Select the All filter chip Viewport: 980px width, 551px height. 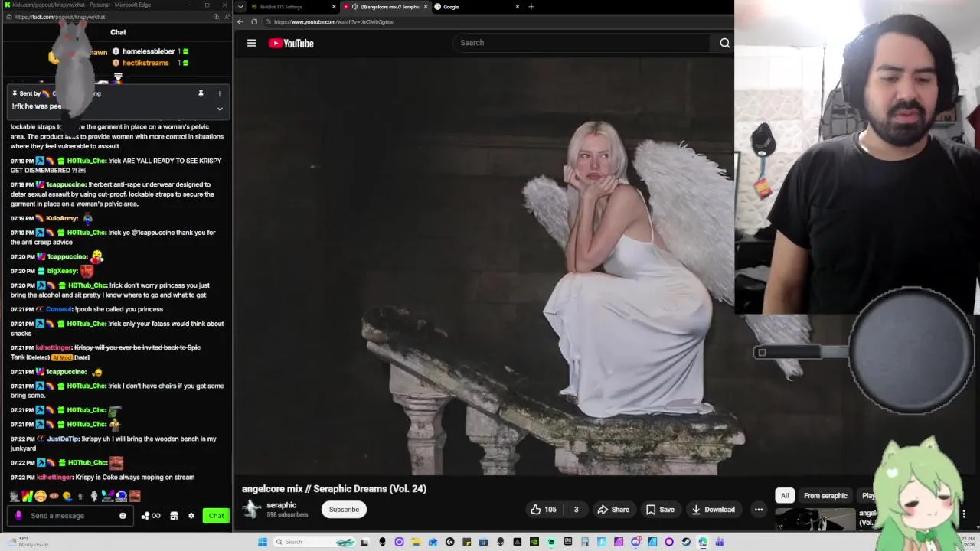785,496
